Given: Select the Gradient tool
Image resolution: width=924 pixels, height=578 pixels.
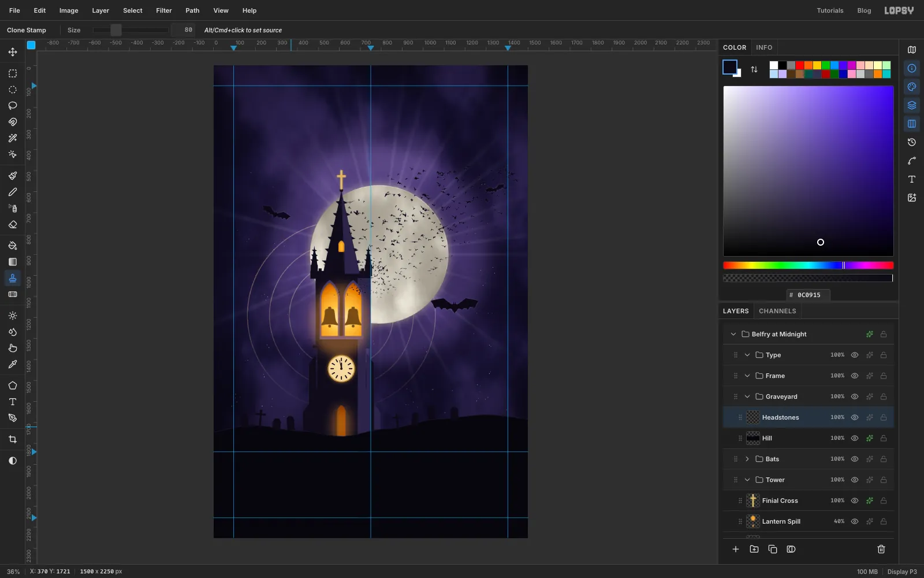Looking at the screenshot, I should (13, 262).
